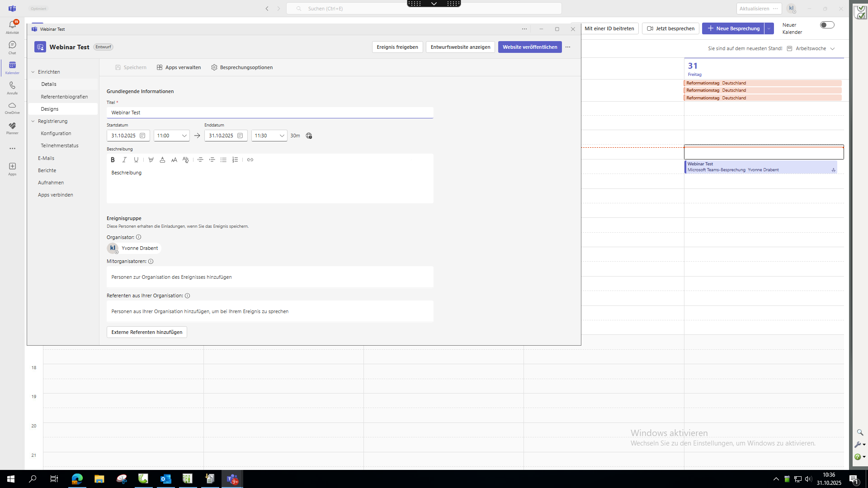
Task: Click Website veröffentlichen button
Action: (x=529, y=47)
